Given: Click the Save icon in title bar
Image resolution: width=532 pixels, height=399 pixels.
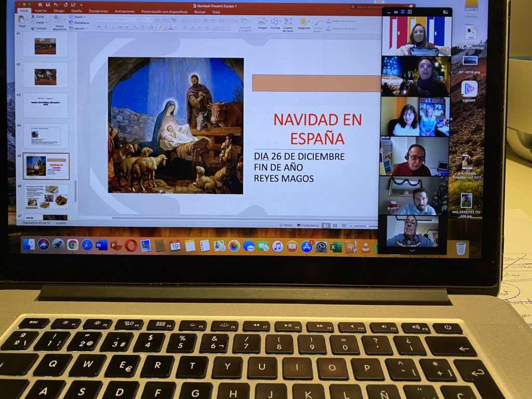Looking at the screenshot, I should pos(48,5).
